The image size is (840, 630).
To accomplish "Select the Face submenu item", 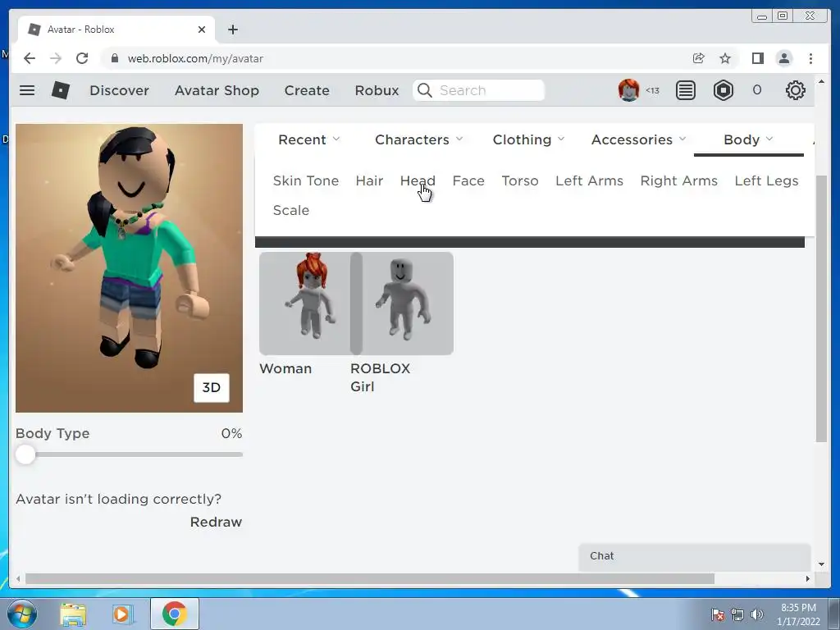I will click(468, 180).
